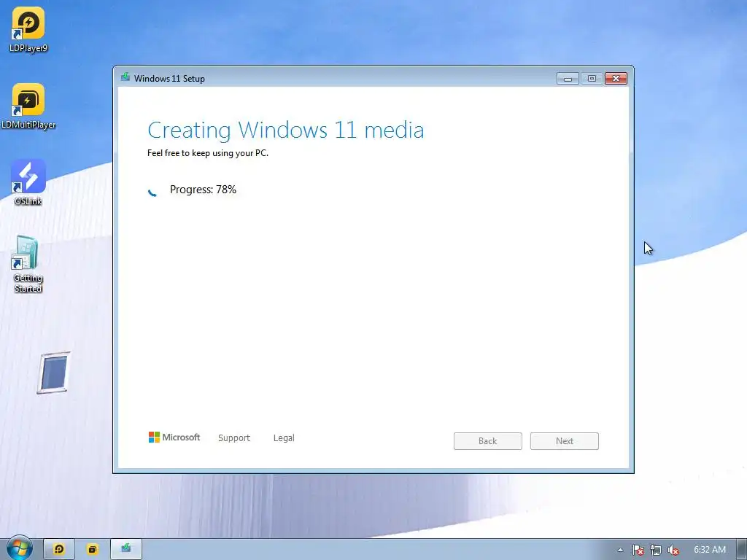Click the progress spinner indicator
This screenshot has height=560, width=747.
152,192
